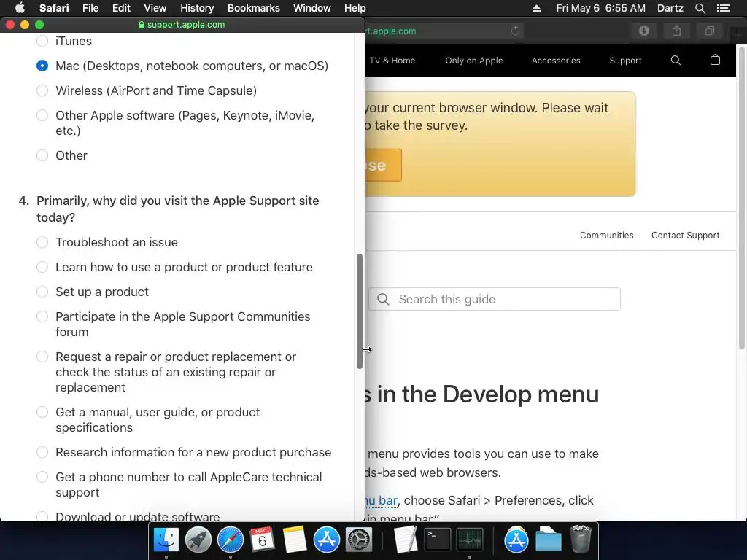Click the eject icon in menu bar
This screenshot has width=747, height=560.
(536, 8)
